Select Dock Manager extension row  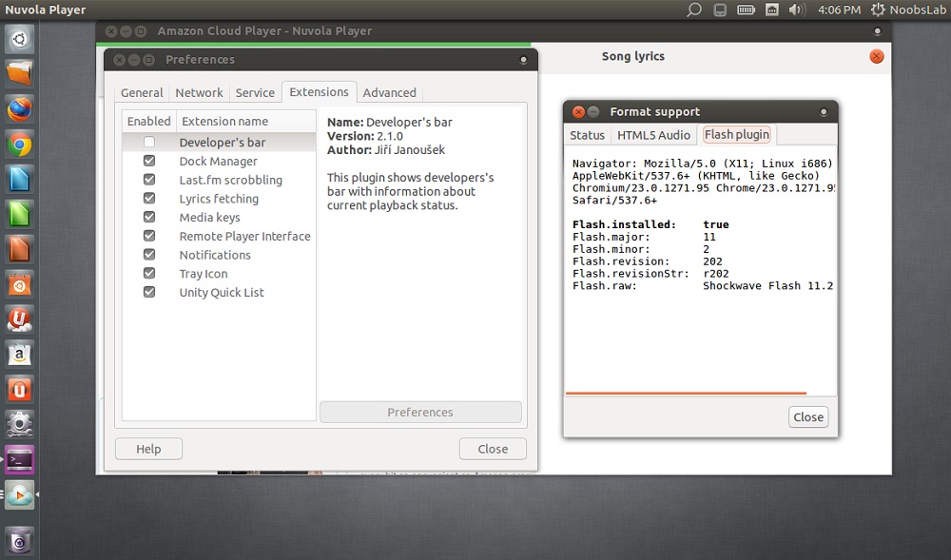pos(219,162)
